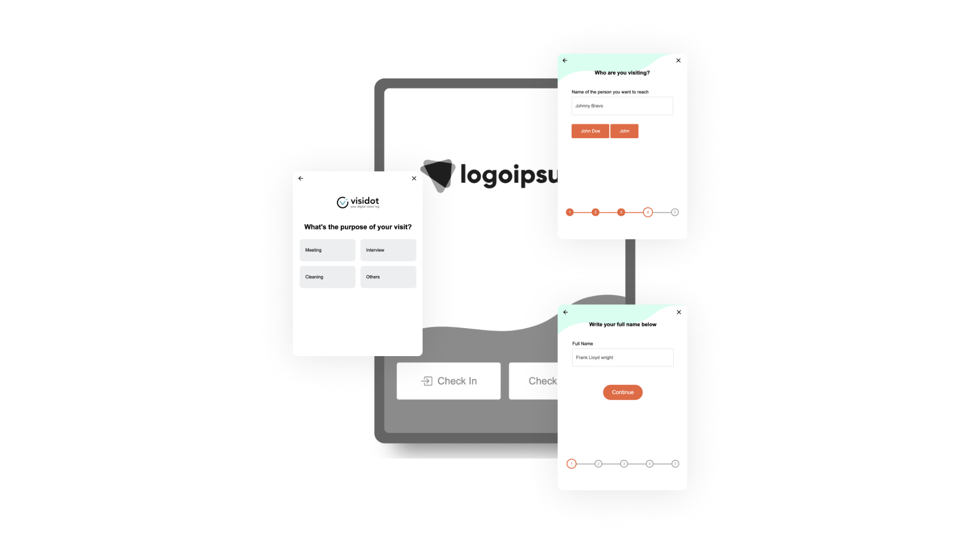Select John as person to visit

pyautogui.click(x=624, y=131)
